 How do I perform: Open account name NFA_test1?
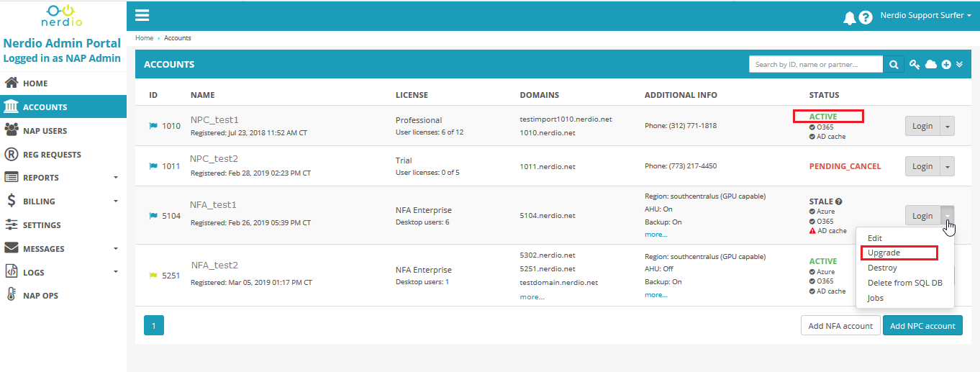(x=214, y=205)
